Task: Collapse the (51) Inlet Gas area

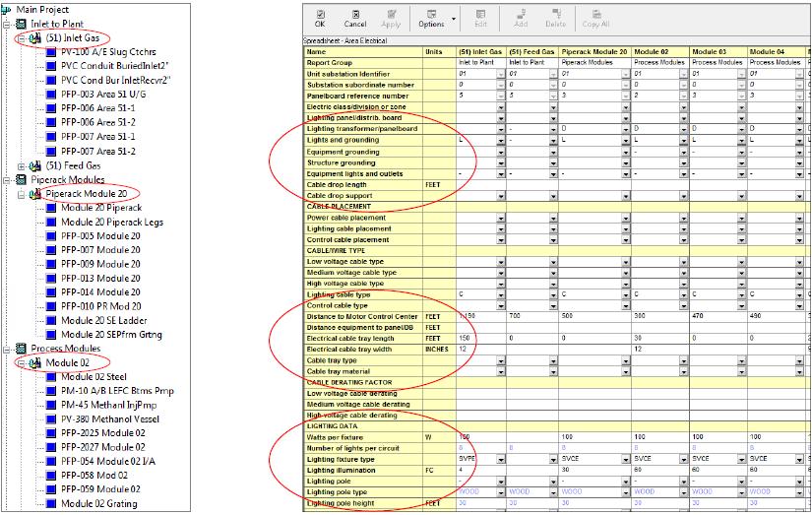Action: click(x=22, y=38)
